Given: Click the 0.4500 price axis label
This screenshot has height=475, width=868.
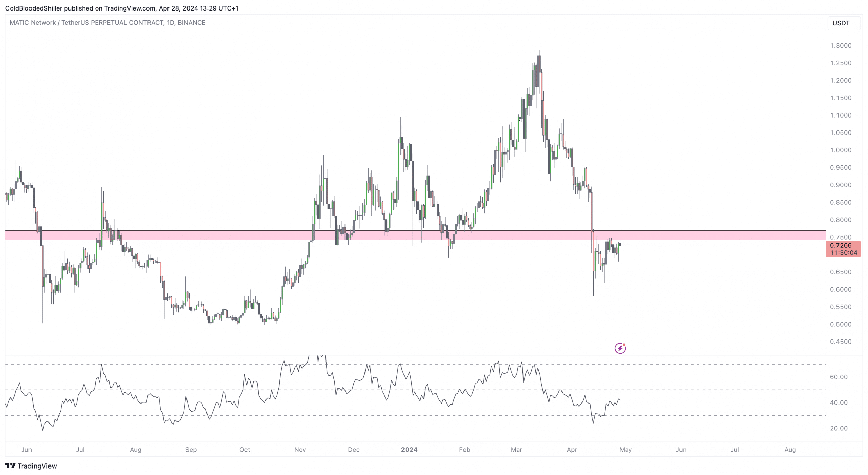Looking at the screenshot, I should (841, 342).
